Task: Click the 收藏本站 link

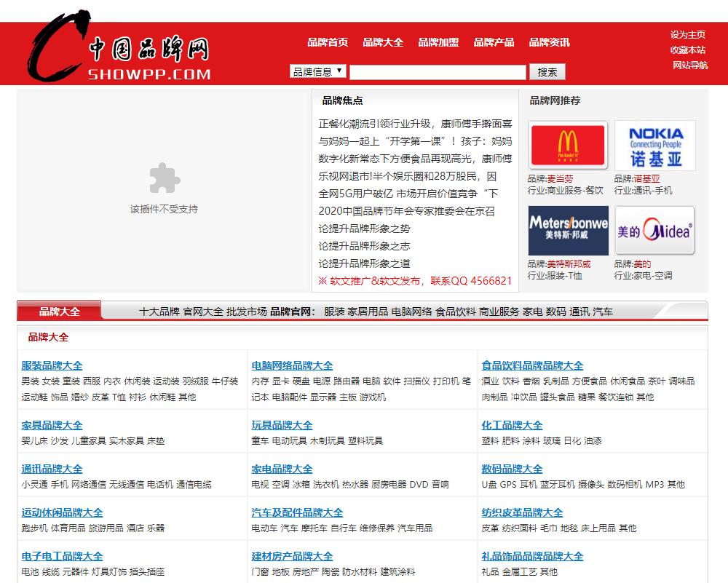Action: [x=689, y=48]
